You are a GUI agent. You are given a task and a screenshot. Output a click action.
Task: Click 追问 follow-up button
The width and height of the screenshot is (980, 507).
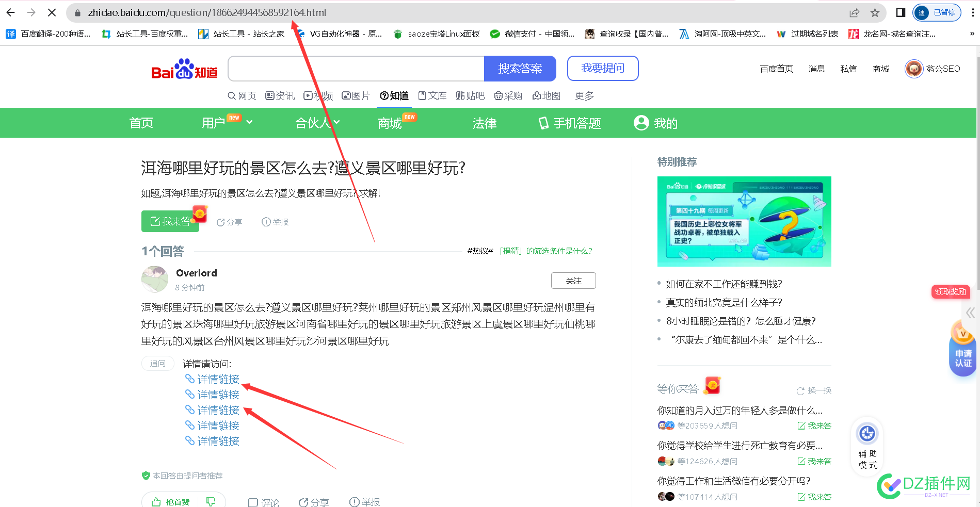[158, 364]
